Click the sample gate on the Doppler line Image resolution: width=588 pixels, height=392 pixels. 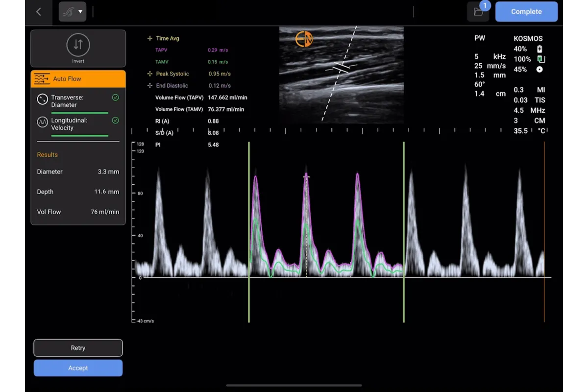point(342,68)
